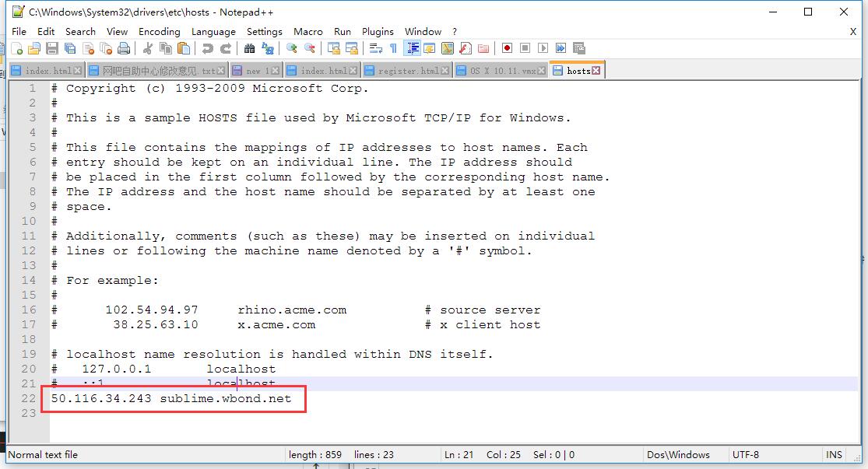Viewport: 868px width, 469px height.
Task: Close the hosts tab with its X
Action: 596,71
